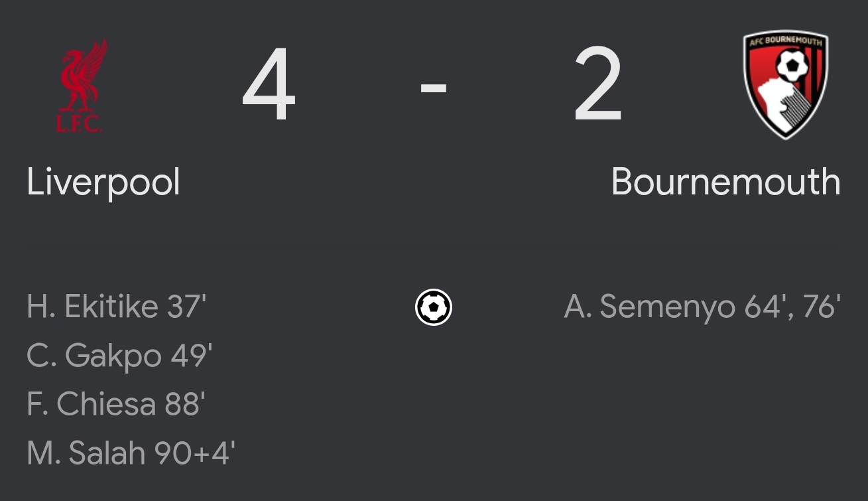868x501 pixels.
Task: Open the Bournemouth team name link
Action: point(725,182)
